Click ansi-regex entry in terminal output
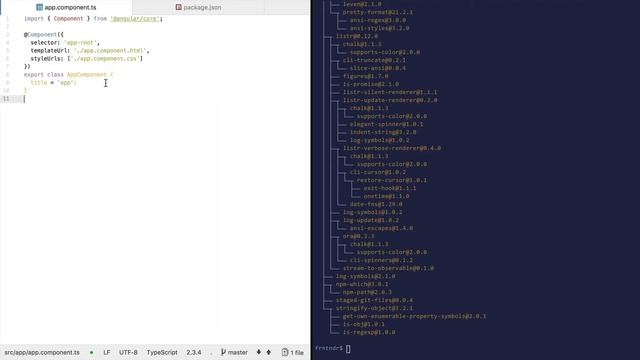Screen dimensions: 640x360 pos(378,20)
